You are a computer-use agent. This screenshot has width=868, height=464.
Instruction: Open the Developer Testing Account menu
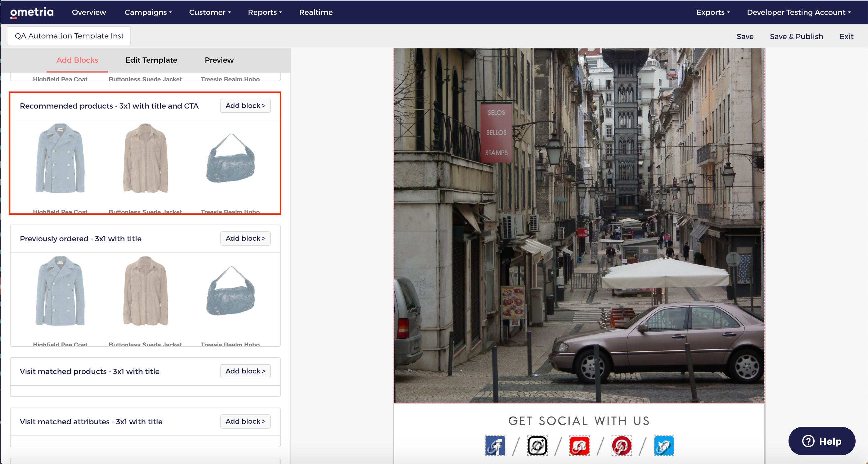point(798,12)
